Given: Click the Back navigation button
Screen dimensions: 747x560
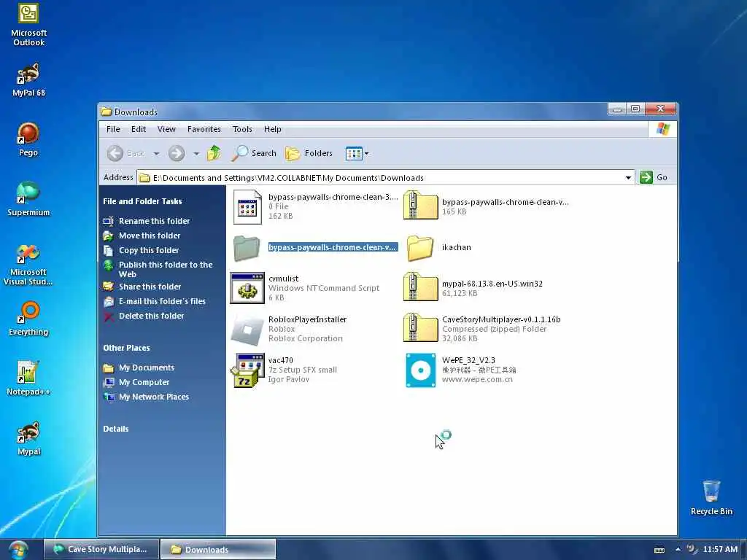Looking at the screenshot, I should (125, 153).
